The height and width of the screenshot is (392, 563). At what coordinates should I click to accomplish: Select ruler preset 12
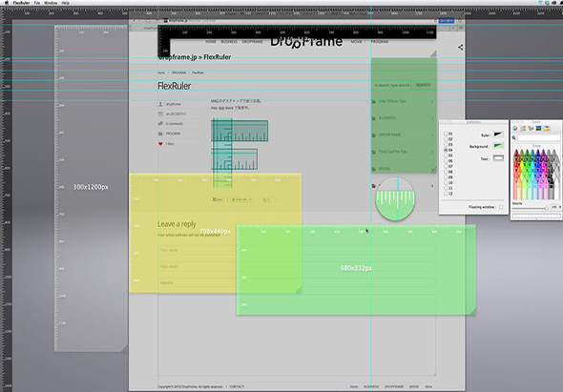[446, 194]
